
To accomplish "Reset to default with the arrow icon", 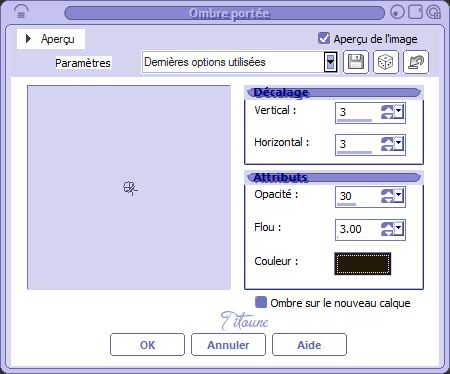I will click(x=416, y=62).
